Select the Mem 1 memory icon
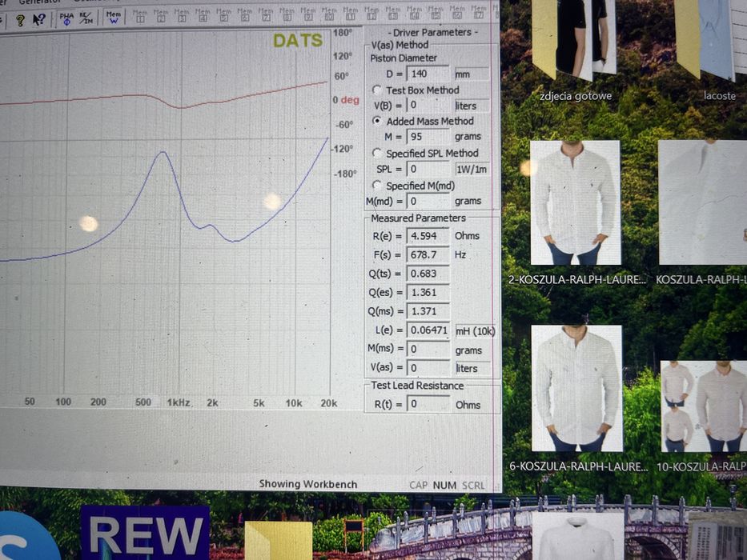This screenshot has width=747, height=560. pos(140,16)
